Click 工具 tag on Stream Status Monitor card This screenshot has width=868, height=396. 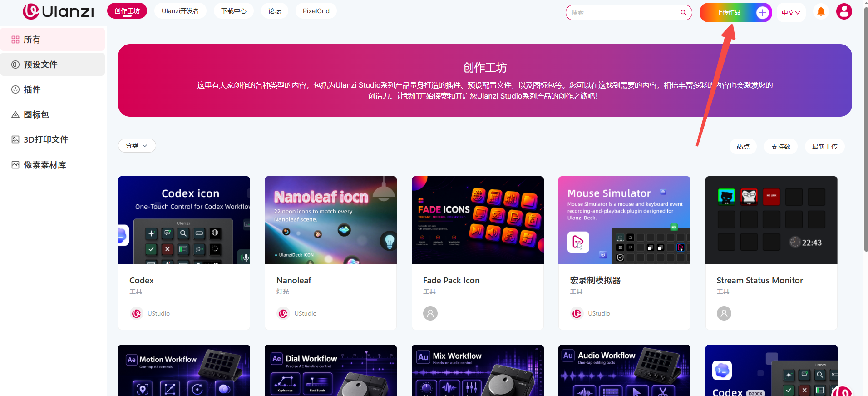click(723, 292)
